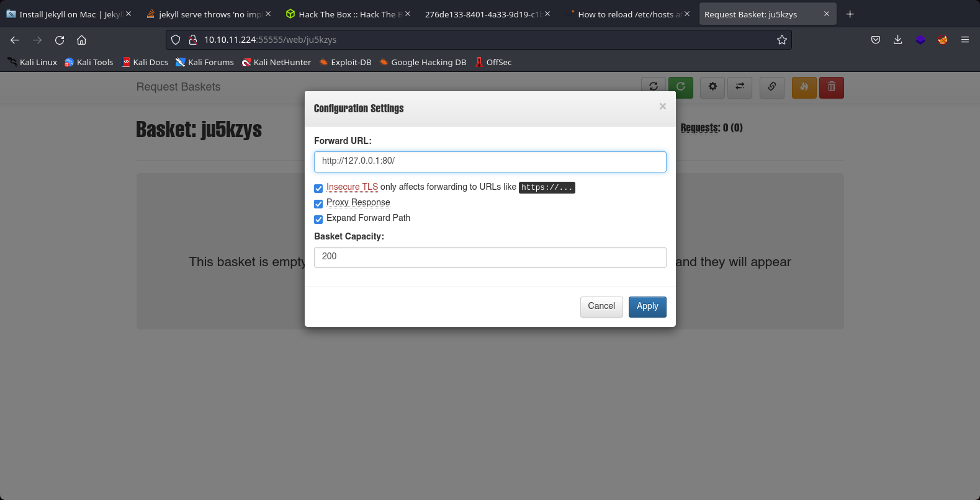Click the Cancel button
The image size is (980, 500).
(601, 306)
